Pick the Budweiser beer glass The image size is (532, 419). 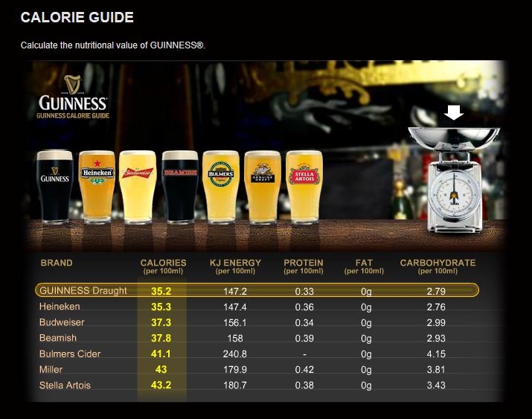click(x=138, y=188)
